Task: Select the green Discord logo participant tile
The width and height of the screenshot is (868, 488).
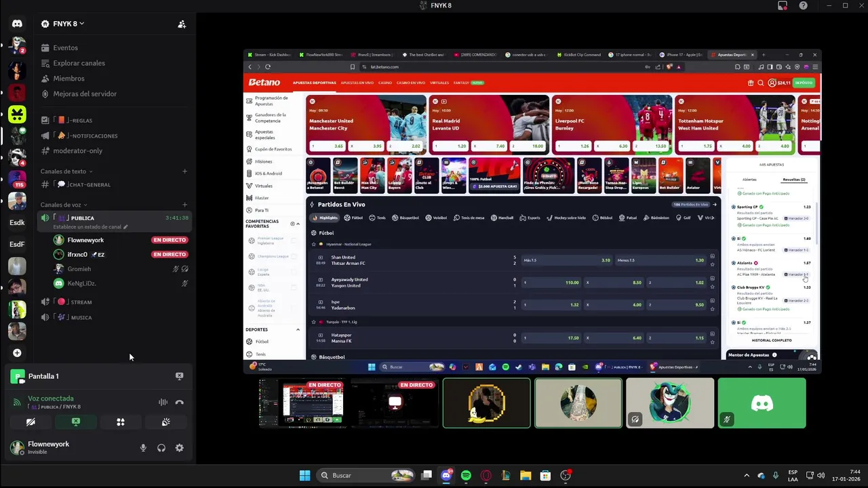Action: [x=762, y=403]
